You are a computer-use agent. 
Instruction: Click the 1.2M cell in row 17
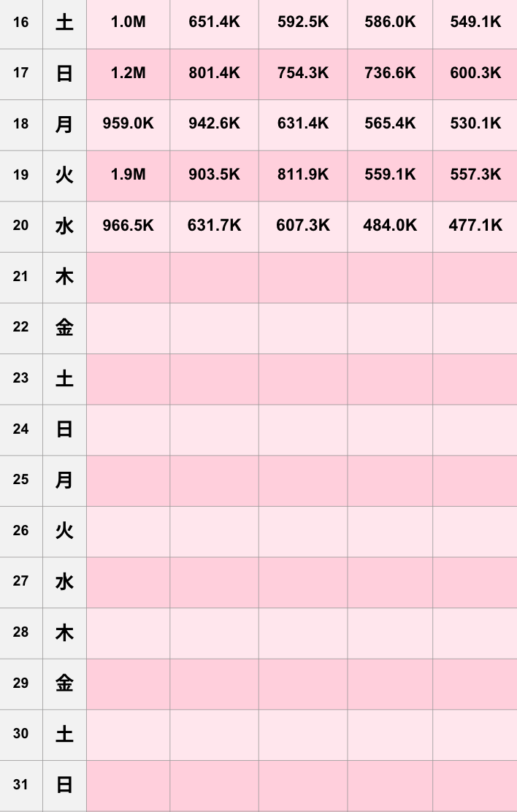coord(128,73)
